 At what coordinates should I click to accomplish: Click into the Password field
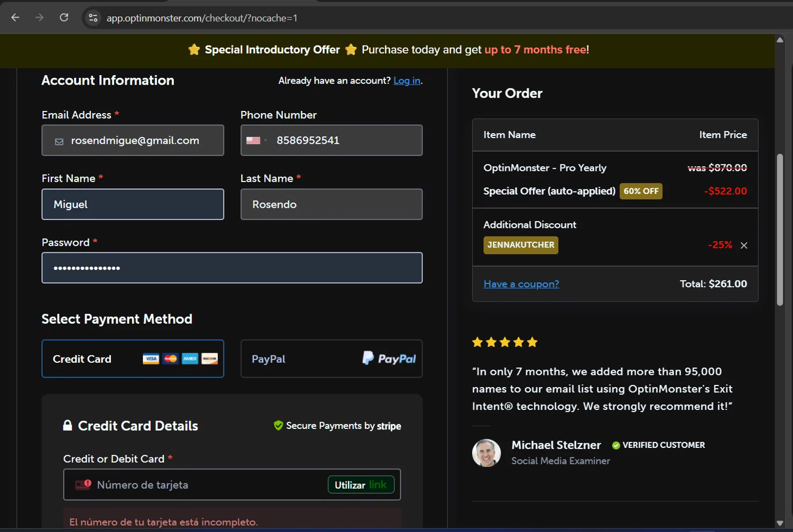click(232, 268)
